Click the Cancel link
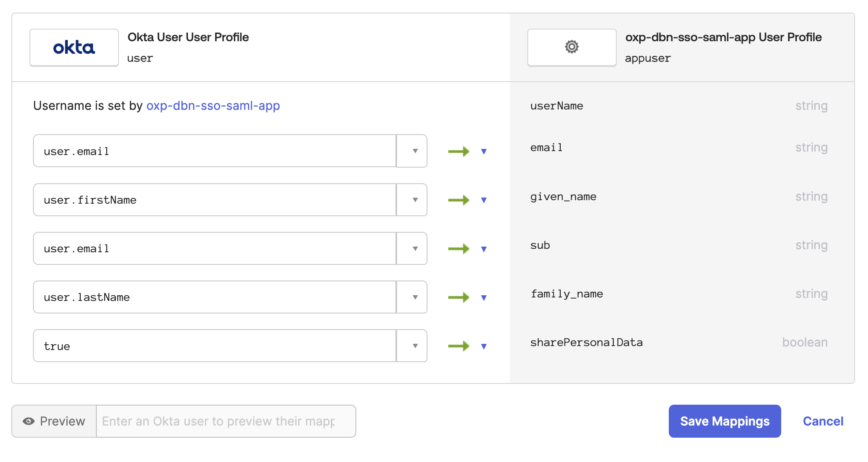This screenshot has height=462, width=868. pos(823,421)
